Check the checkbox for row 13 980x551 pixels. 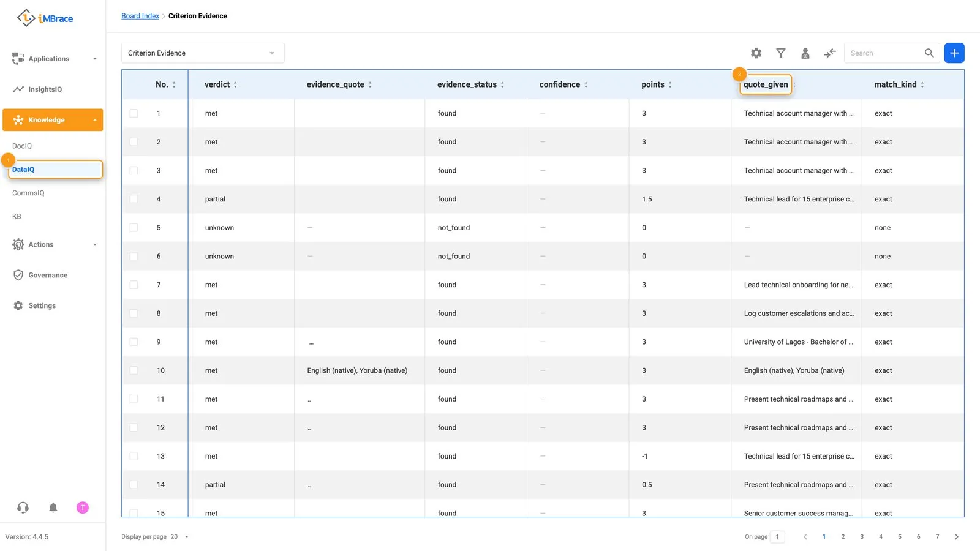click(134, 456)
